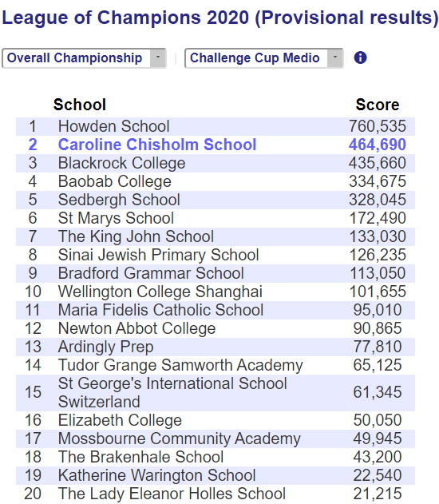Select the Howden School row
This screenshot has height=504, width=439.
216,126
